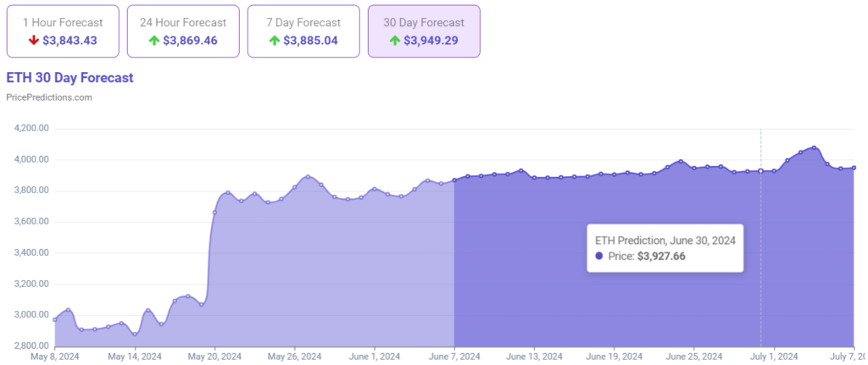The image size is (868, 365).
Task: Click the green up arrow beside $3,869.46
Action: [153, 40]
